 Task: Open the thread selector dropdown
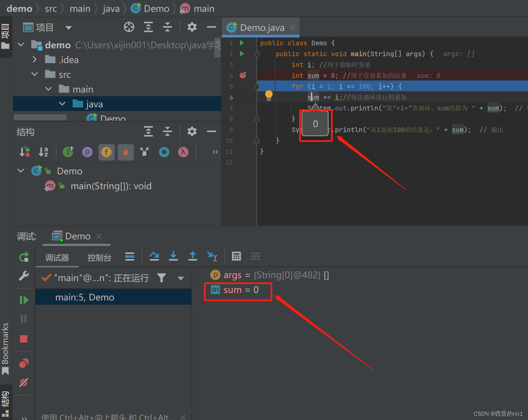[181, 278]
